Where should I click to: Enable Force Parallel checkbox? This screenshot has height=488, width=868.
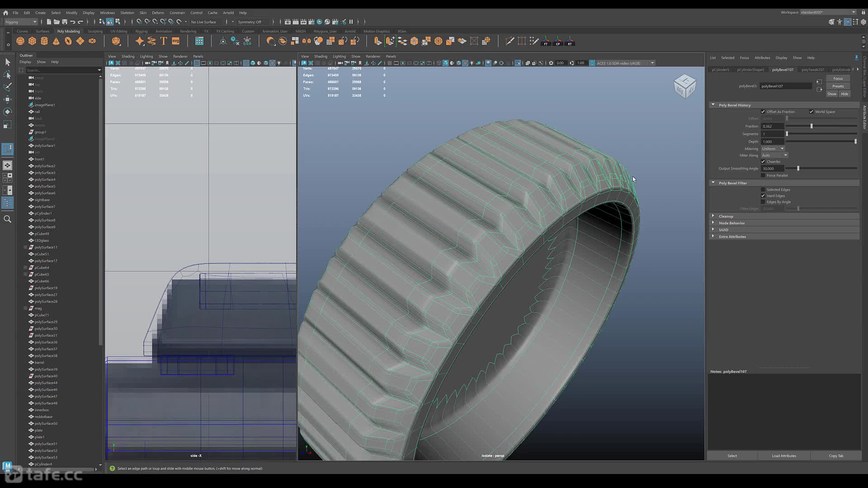(763, 175)
